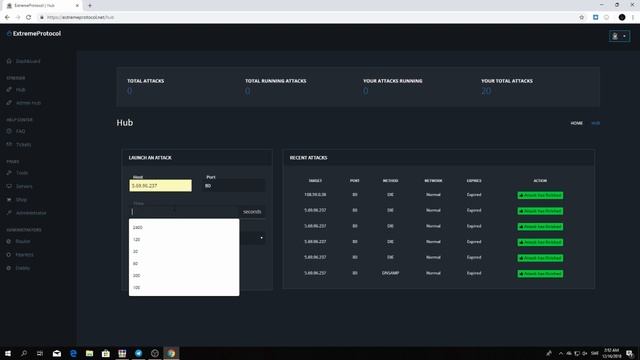
Task: Open Tools in the sidebar
Action: click(x=18, y=173)
